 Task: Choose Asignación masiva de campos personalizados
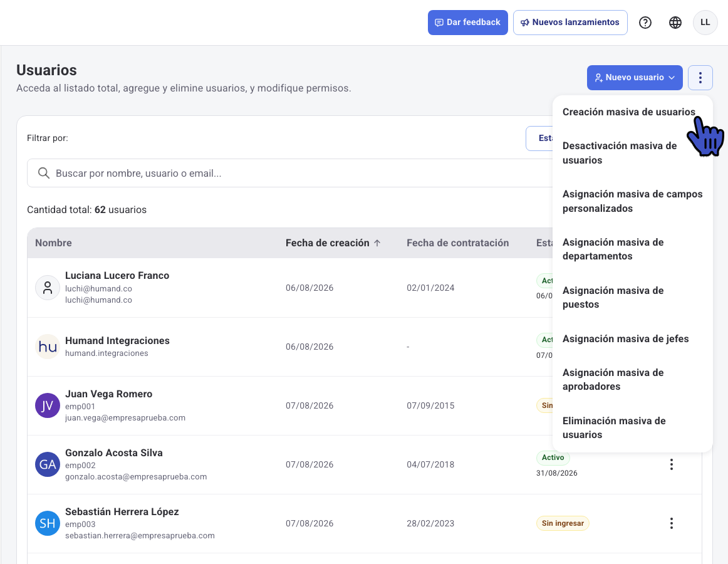point(633,201)
